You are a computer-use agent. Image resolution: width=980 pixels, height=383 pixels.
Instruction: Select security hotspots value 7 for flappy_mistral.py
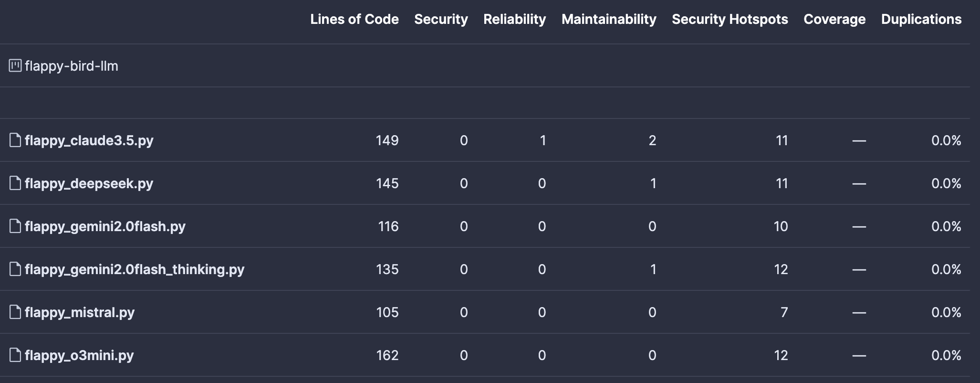pyautogui.click(x=784, y=312)
